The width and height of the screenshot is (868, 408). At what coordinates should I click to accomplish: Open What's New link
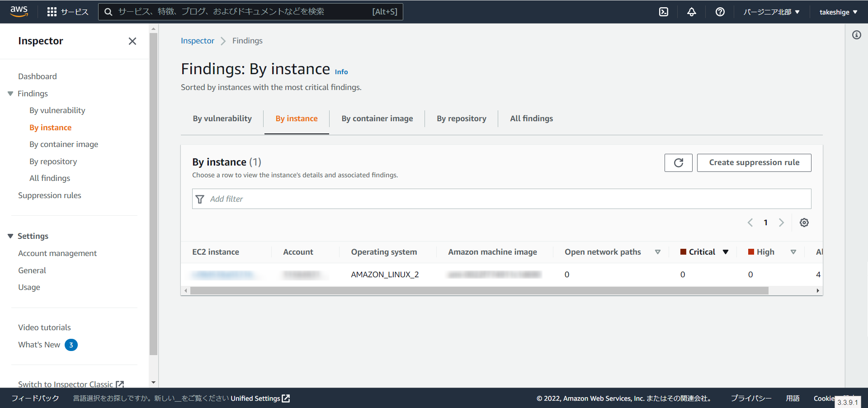39,345
